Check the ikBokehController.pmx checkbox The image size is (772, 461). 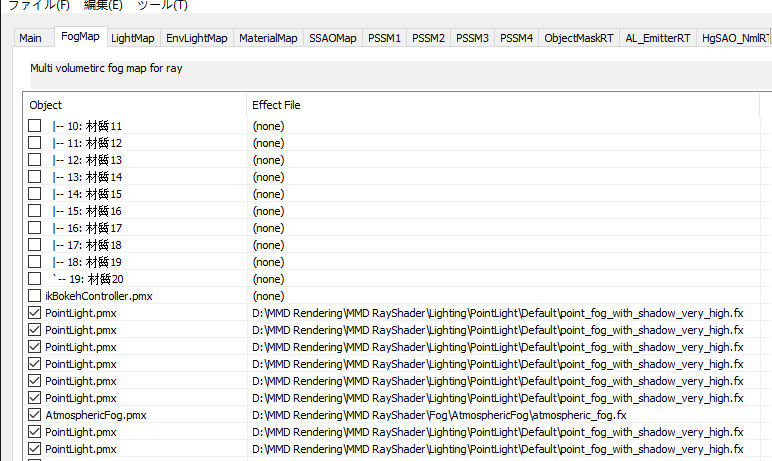click(x=34, y=296)
